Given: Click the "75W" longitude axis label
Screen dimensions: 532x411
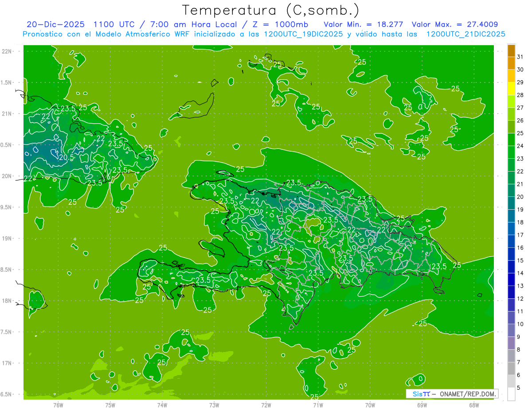Looking at the screenshot, I should pos(110,405).
